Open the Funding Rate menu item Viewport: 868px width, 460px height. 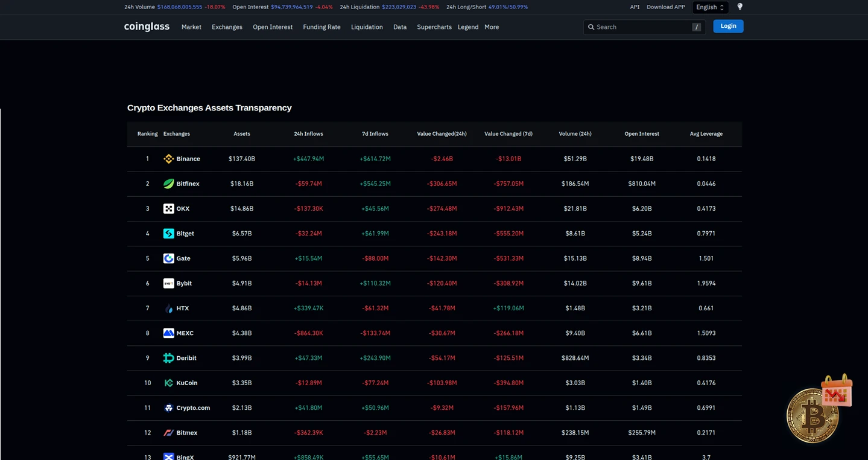point(322,27)
